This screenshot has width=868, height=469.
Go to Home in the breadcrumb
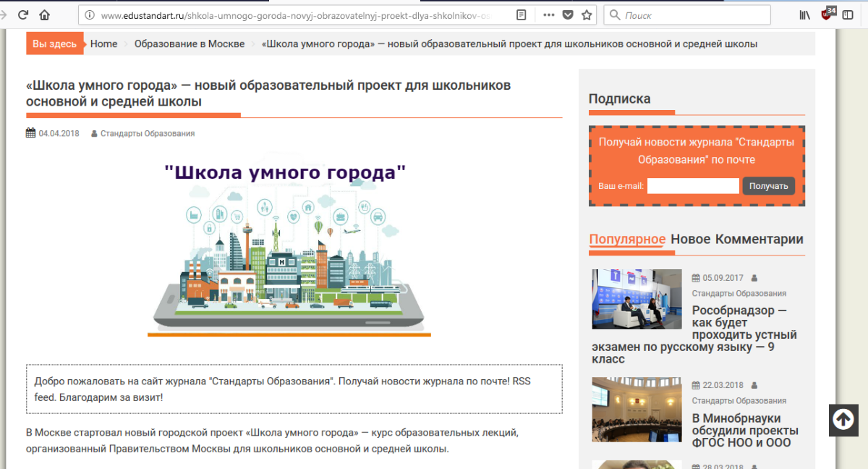point(103,44)
